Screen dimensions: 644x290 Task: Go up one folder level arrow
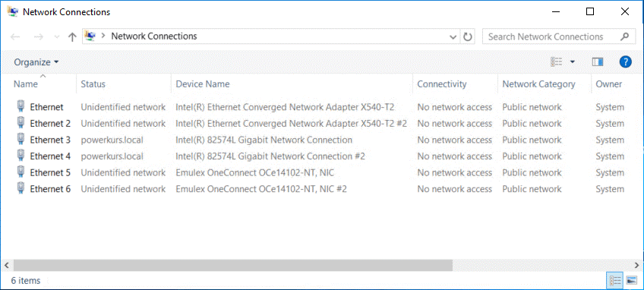click(72, 36)
